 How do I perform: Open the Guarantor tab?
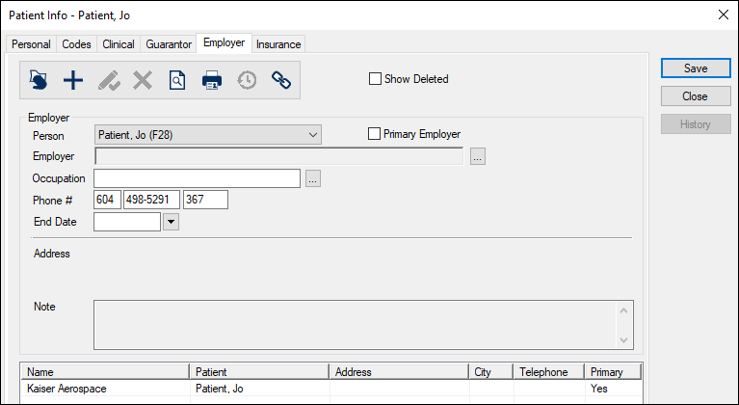point(168,44)
